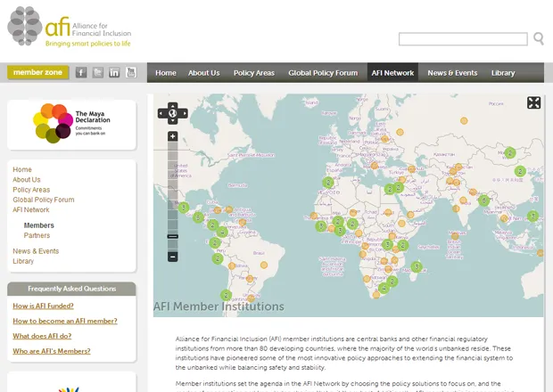Viewport: 553px width, 392px height.
Task: Click About Us in sidebar menu
Action: pyautogui.click(x=27, y=180)
